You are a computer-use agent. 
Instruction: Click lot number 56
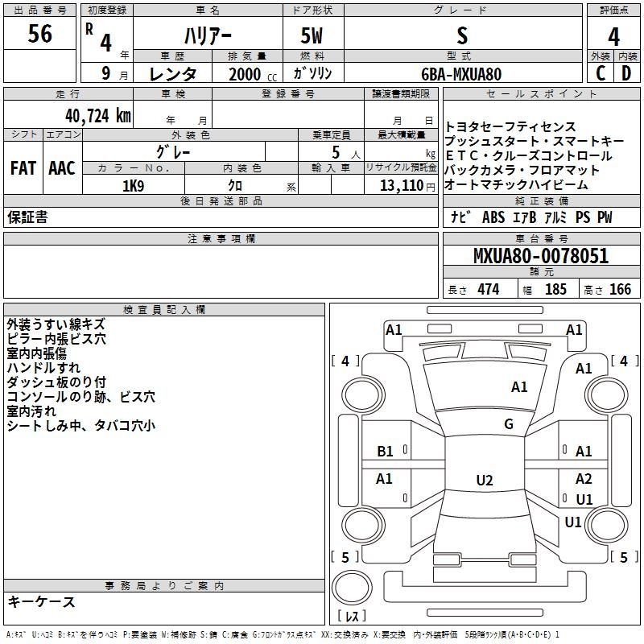[39, 34]
